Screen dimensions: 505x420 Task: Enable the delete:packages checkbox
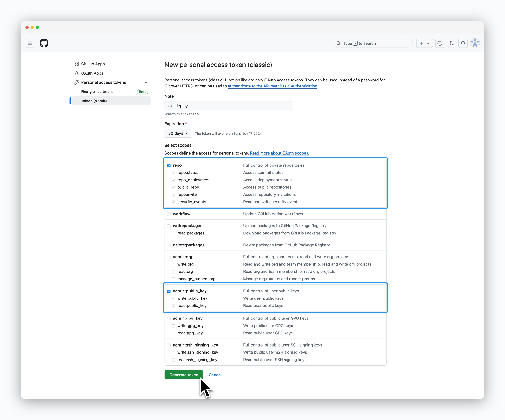pos(169,245)
